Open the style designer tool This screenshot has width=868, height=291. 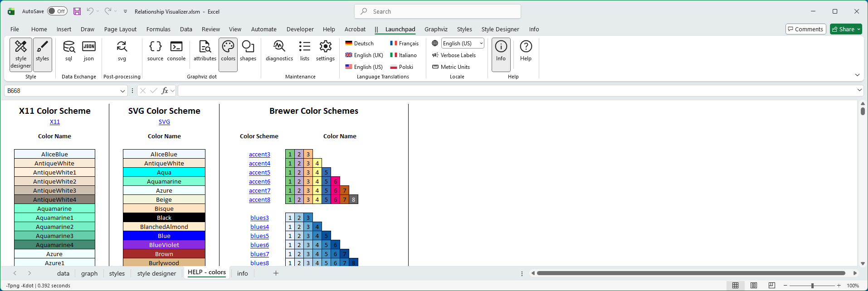pyautogui.click(x=21, y=54)
